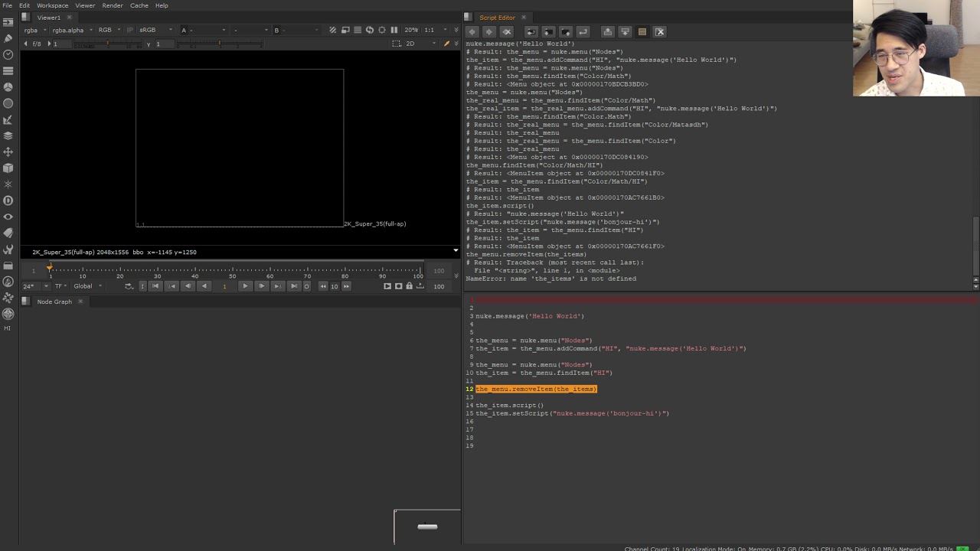Viewport: 980px width, 551px height.
Task: Click the Previous Script arrow in Script Editor
Action: (472, 31)
